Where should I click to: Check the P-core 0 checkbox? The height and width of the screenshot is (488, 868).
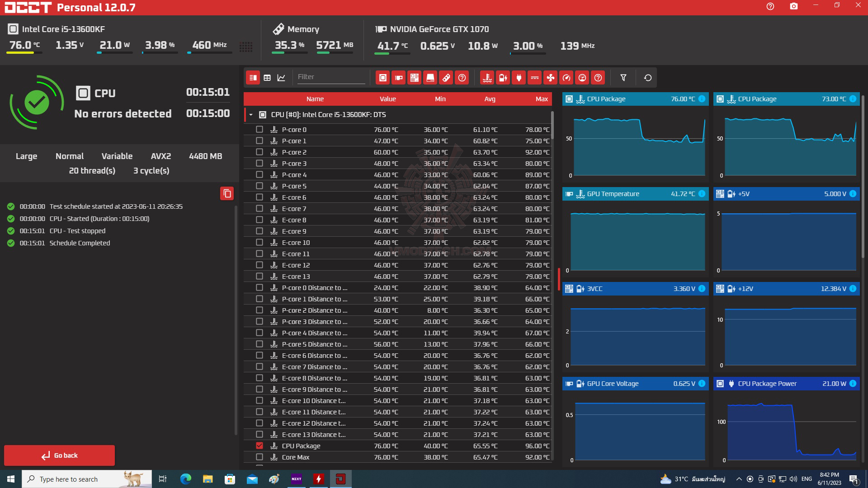(259, 129)
